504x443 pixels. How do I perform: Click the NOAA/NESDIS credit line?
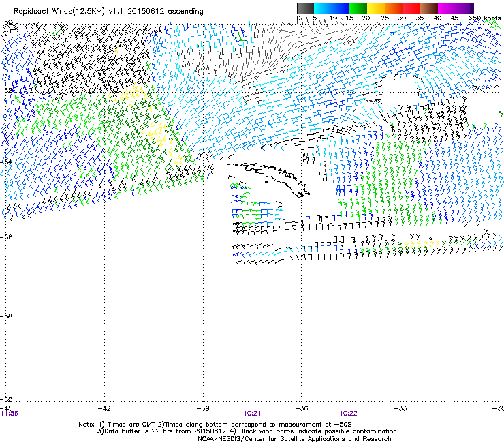294,439
